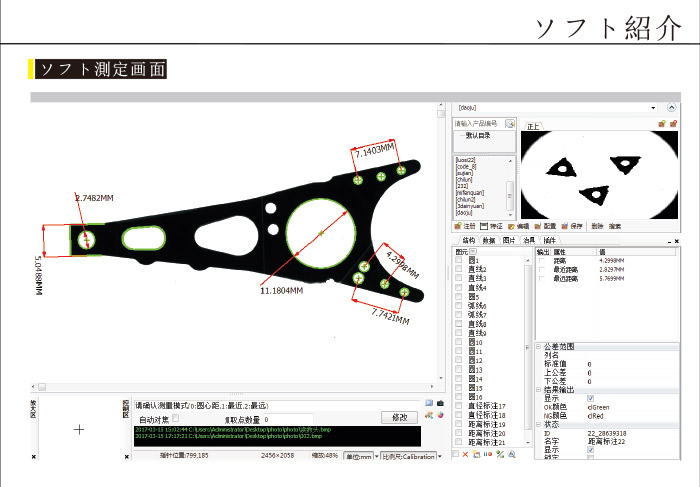The image size is (700, 487).
Task: Click the 修改 button
Action: click(x=400, y=417)
